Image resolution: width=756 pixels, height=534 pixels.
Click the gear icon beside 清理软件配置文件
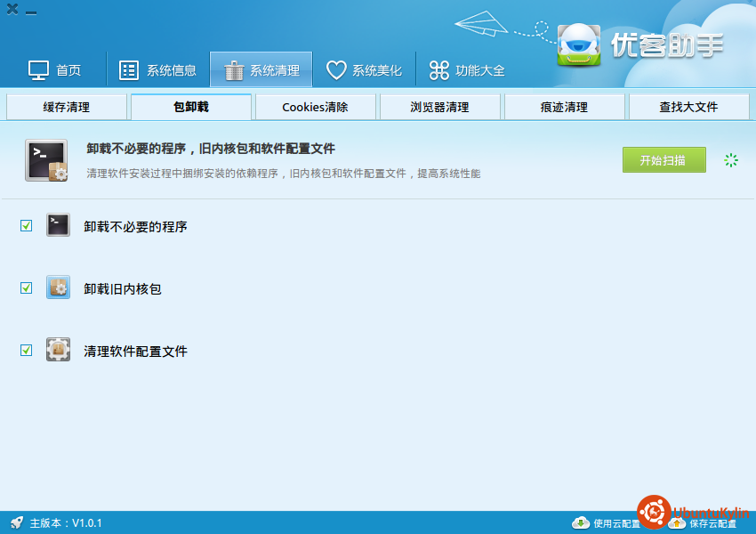click(58, 350)
